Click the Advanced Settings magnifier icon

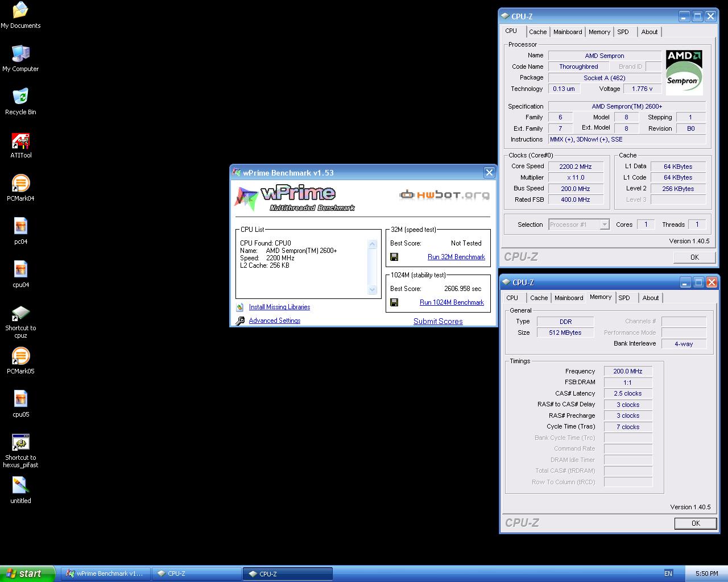point(240,321)
